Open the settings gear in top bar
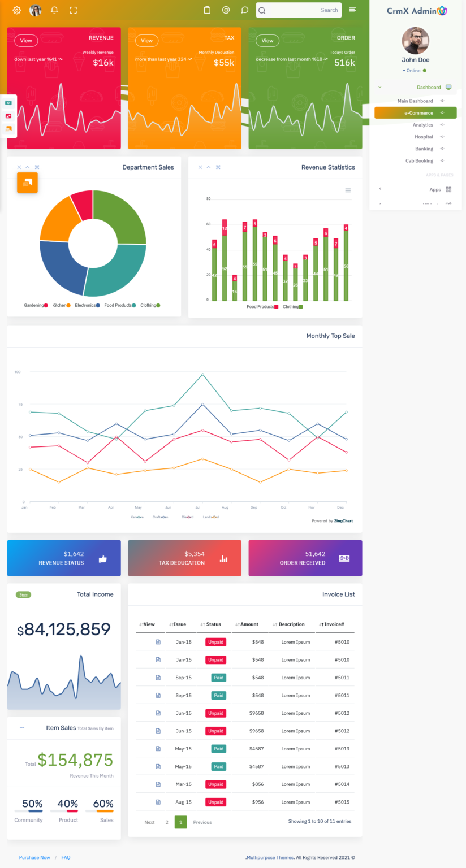 pos(16,10)
